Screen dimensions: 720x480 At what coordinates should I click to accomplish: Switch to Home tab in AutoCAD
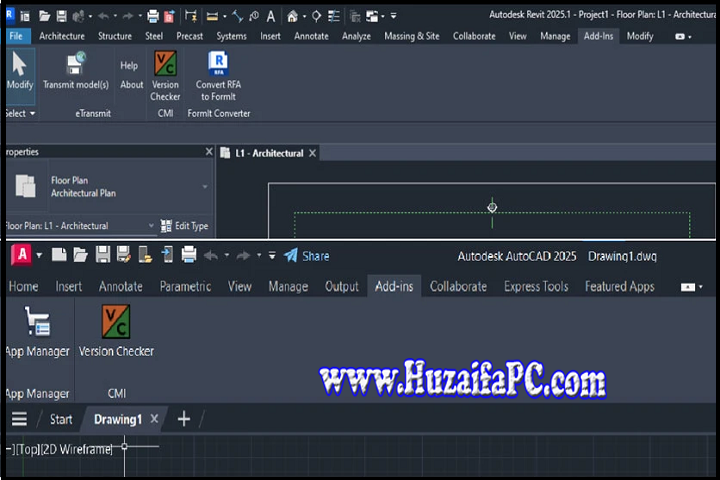(x=23, y=287)
